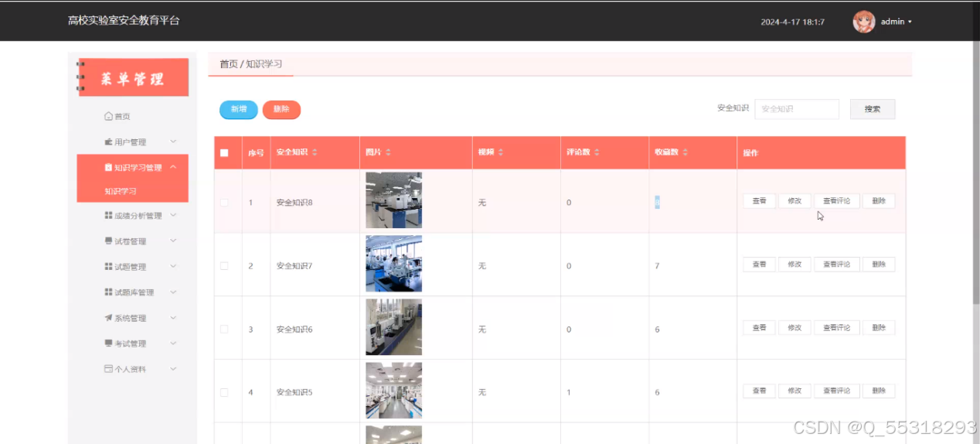Sort by 安全知识 column arrows
This screenshot has height=444, width=980.
[315, 153]
